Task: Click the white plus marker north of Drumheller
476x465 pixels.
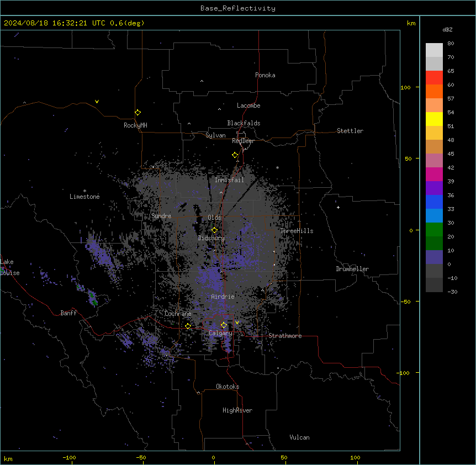Action: [x=338, y=207]
